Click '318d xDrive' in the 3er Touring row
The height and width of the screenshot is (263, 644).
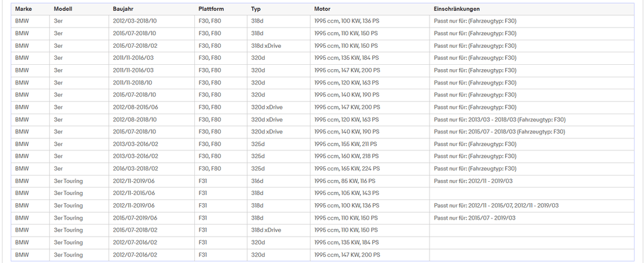click(266, 230)
